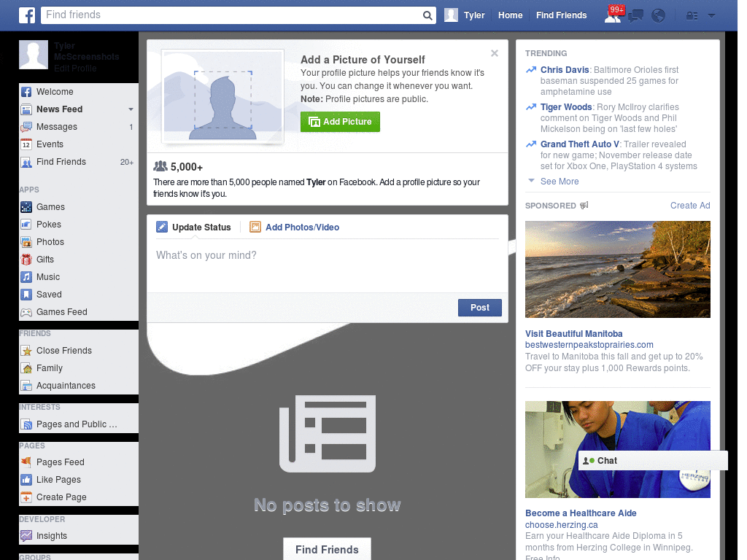This screenshot has height=560, width=747.
Task: Open the Chat bar
Action: pos(653,461)
